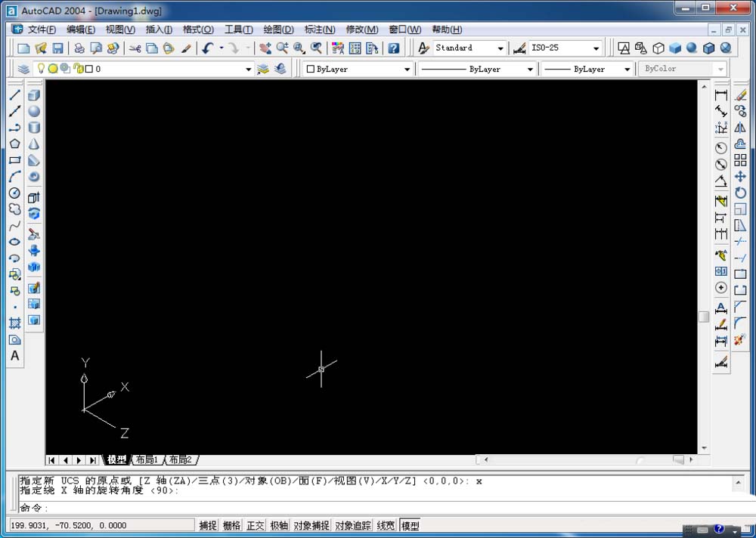Go to the first layout tab arrow
The image size is (756, 538).
(x=51, y=460)
